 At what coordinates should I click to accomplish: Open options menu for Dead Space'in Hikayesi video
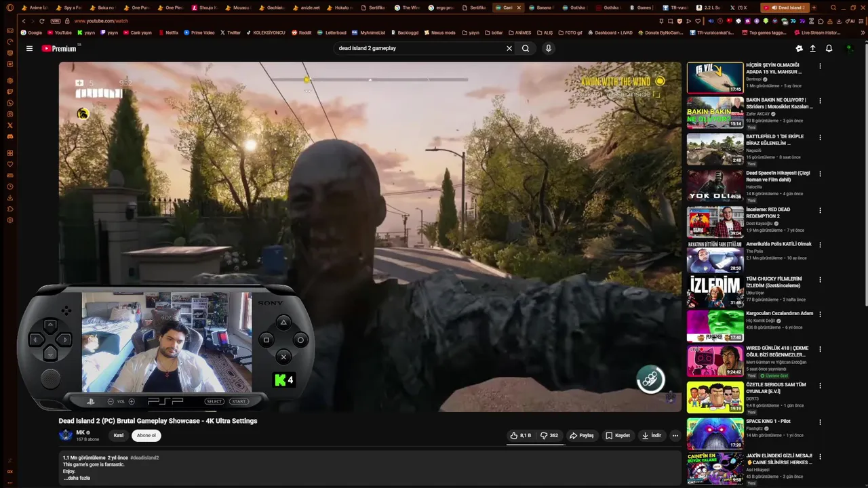(x=820, y=174)
